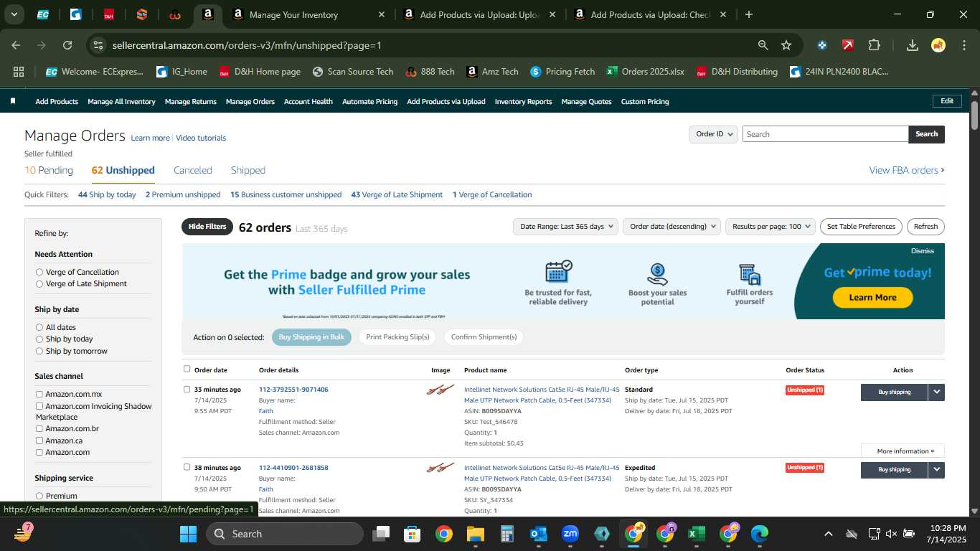980x551 pixels.
Task: Click the page vertical scrollbar
Action: click(974, 115)
